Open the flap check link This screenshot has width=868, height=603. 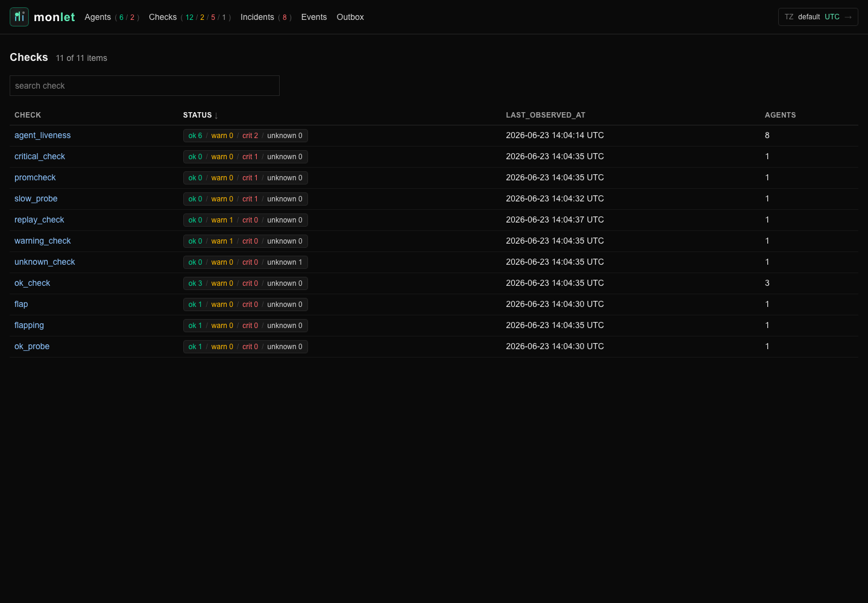21,304
